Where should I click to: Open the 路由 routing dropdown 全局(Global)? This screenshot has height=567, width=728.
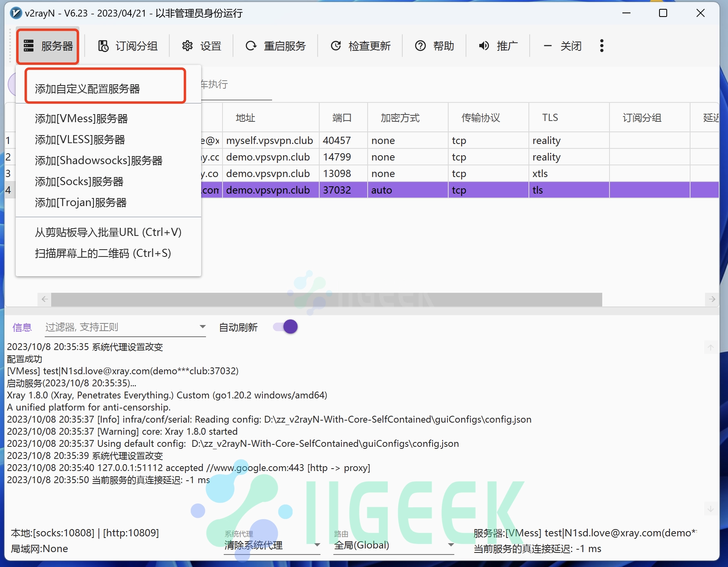click(x=393, y=545)
